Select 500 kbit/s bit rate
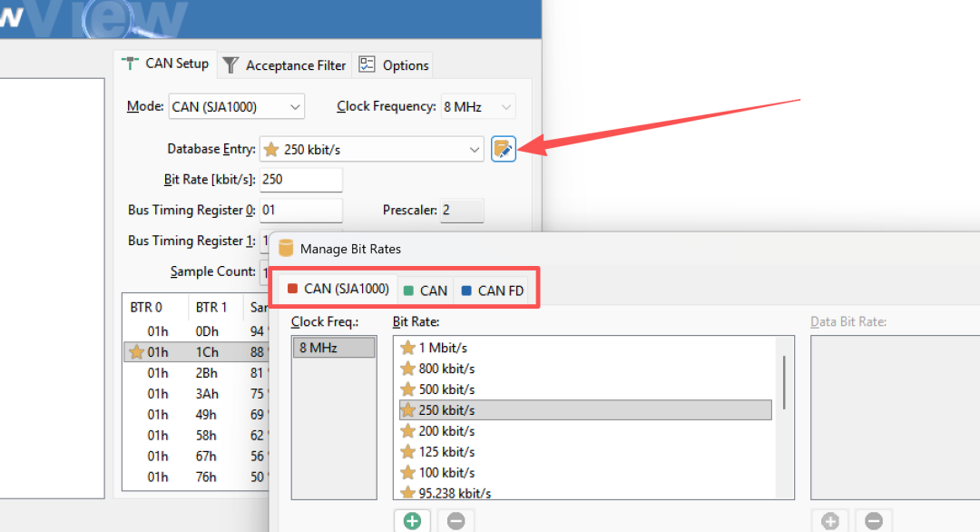Screen dimensions: 980x532 tap(585, 389)
